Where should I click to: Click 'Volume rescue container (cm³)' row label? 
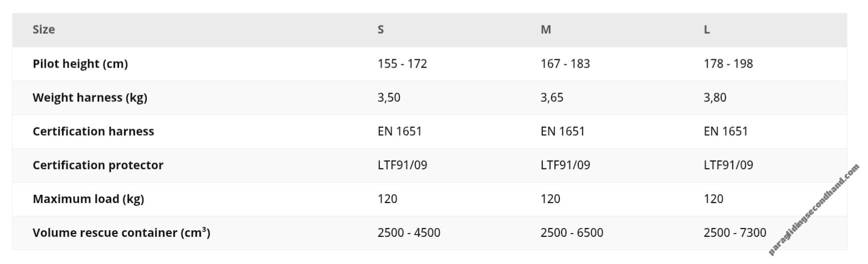pos(121,232)
